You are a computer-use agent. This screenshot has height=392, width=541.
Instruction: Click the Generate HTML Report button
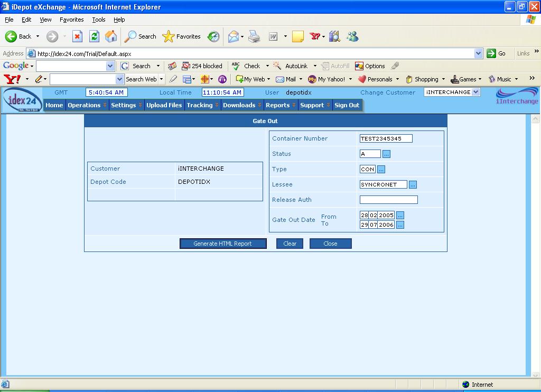tap(222, 244)
